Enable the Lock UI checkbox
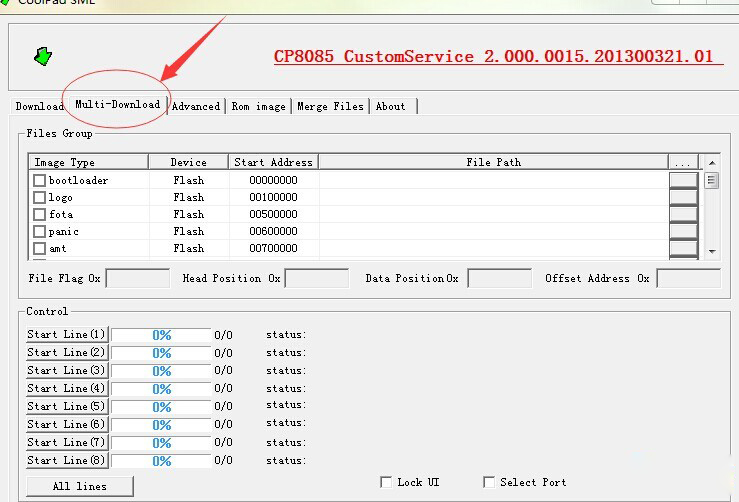This screenshot has width=739, height=502. tap(386, 482)
